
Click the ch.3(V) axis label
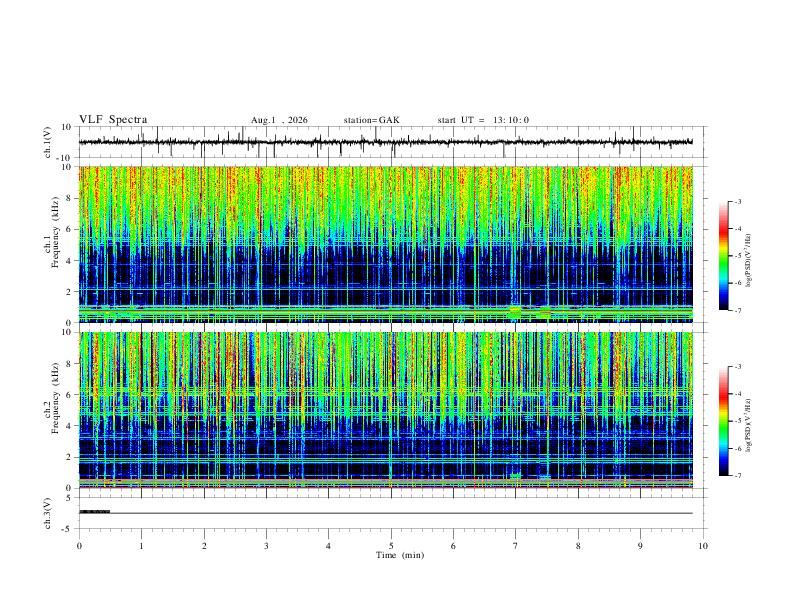[48, 513]
